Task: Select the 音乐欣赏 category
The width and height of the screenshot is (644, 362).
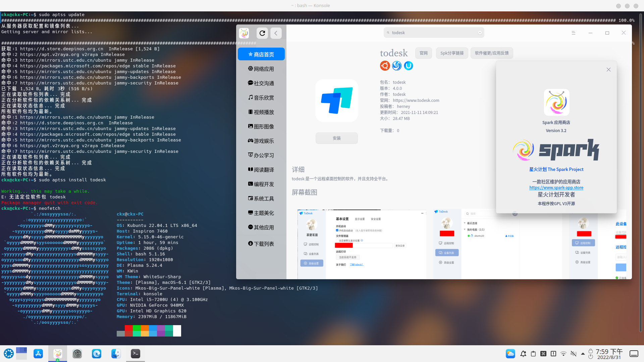Action: [x=261, y=98]
